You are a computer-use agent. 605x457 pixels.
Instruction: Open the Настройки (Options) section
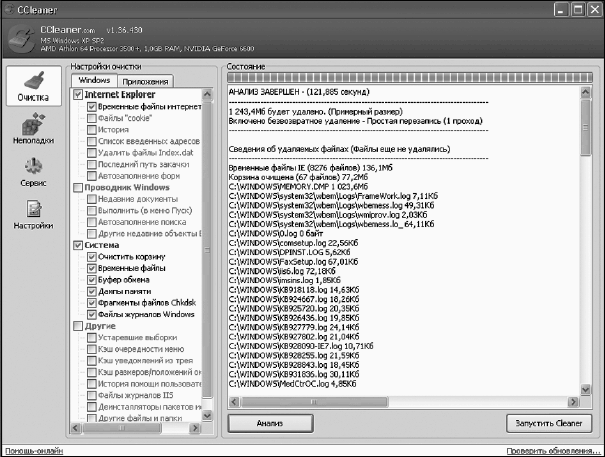click(x=32, y=217)
